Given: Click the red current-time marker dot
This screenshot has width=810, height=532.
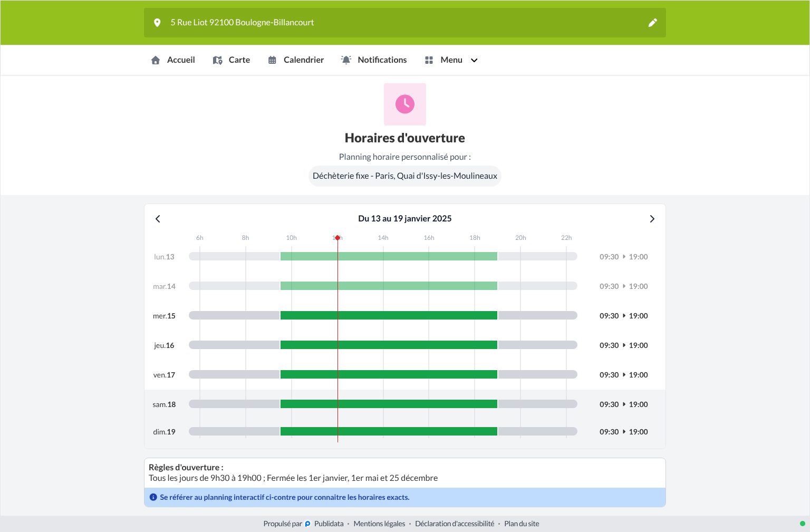Looking at the screenshot, I should click(x=337, y=238).
